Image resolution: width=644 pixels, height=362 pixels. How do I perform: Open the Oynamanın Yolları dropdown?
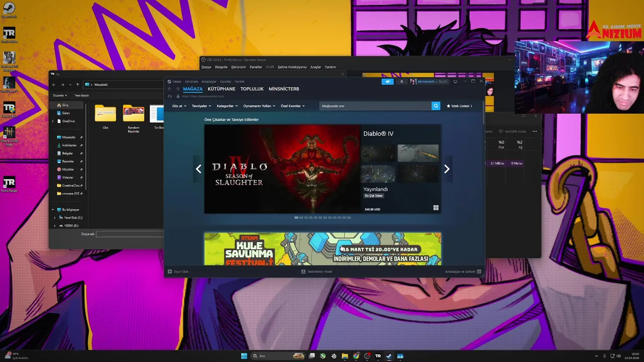coord(259,106)
